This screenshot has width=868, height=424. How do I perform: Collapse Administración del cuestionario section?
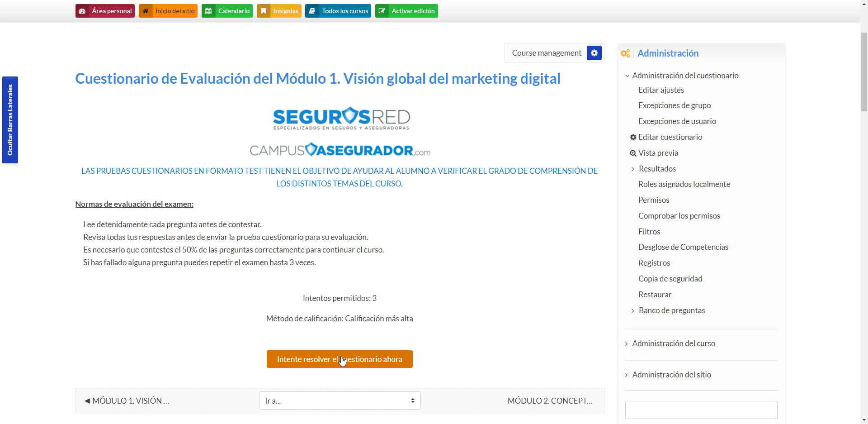click(x=627, y=76)
